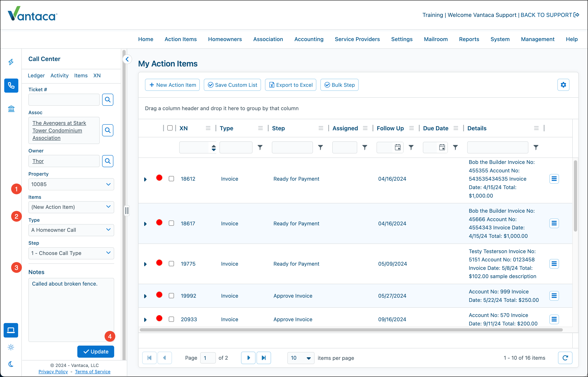The image size is (588, 377).
Task: Select all rows header checkbox
Action: click(x=170, y=128)
